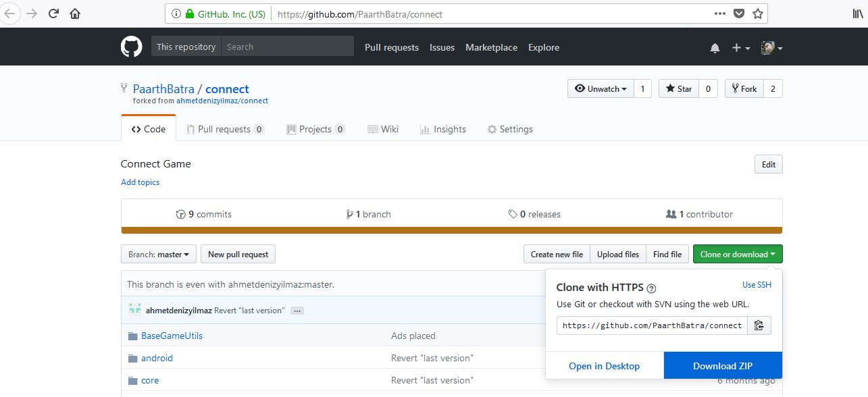Switch to the Insights tab

(x=443, y=129)
